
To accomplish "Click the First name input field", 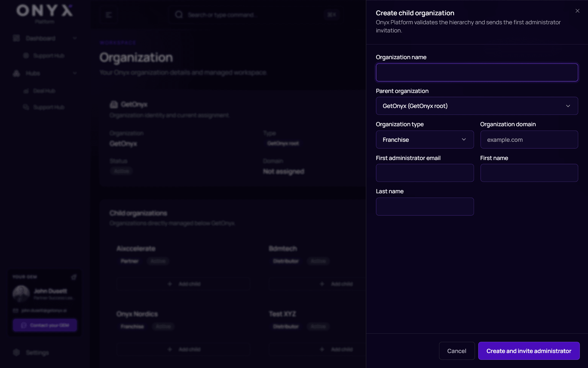I will coord(529,173).
